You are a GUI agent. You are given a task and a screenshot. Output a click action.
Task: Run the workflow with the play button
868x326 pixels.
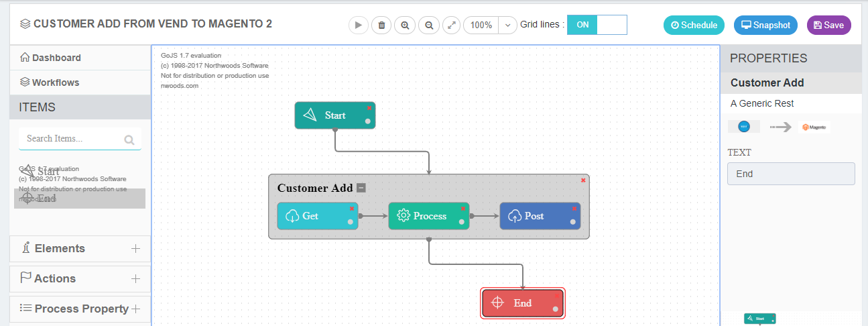pyautogui.click(x=359, y=25)
